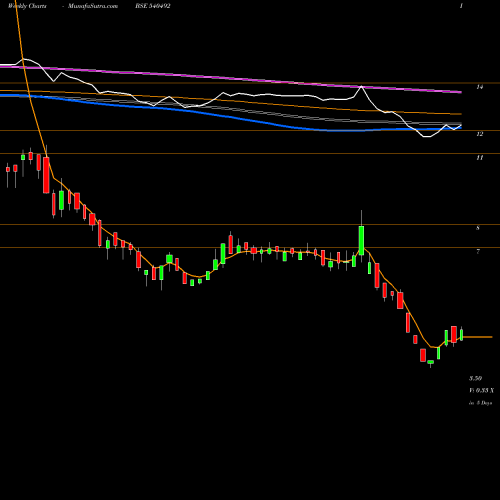Viewport: 500px width, 500px height.
Task: Click the tall green spike candlestick
Action: pos(361,240)
